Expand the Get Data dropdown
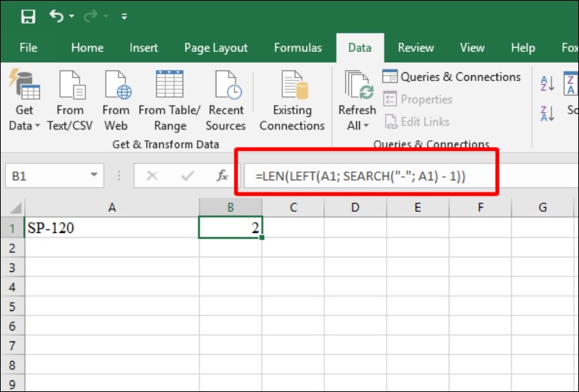This screenshot has height=392, width=579. pyautogui.click(x=25, y=126)
